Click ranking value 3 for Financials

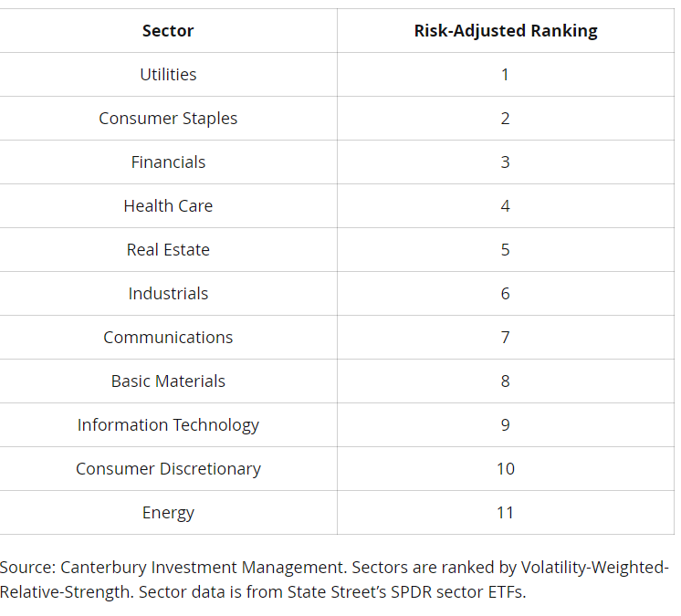click(x=505, y=162)
